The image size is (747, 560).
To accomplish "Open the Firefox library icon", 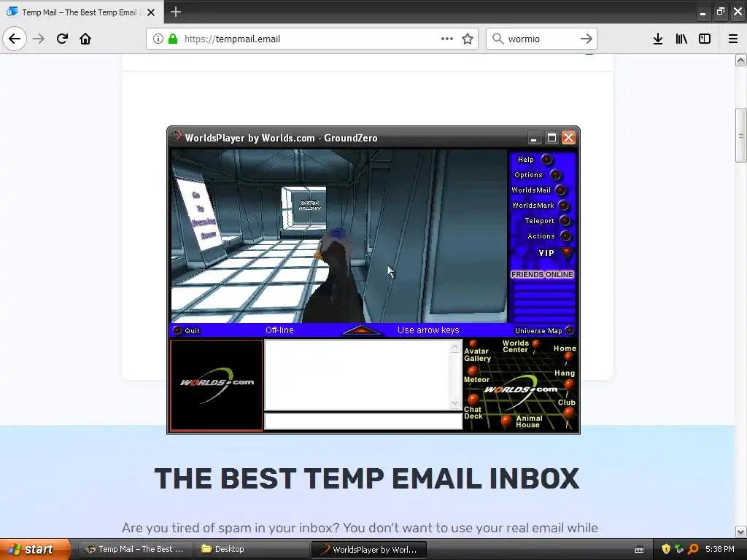I will (x=681, y=39).
